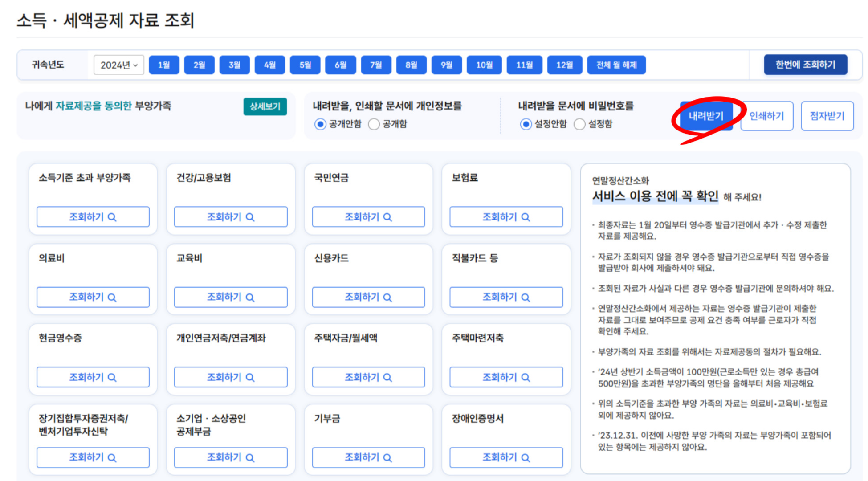Click the magnifier lookup button for 주택마련저축

click(x=506, y=377)
